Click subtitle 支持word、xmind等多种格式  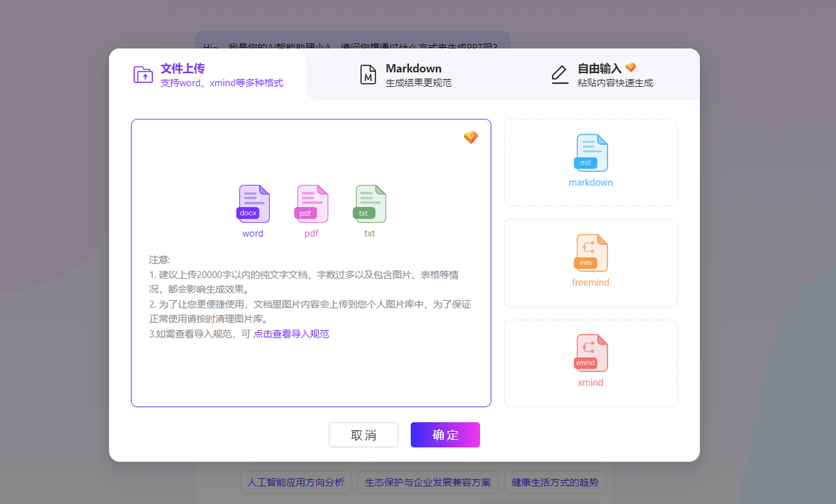pyautogui.click(x=222, y=84)
